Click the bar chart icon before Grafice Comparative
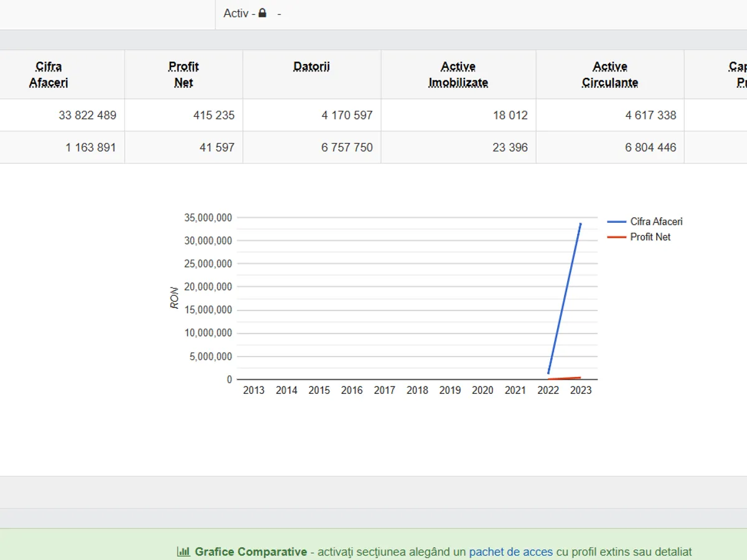The width and height of the screenshot is (747, 560). pos(184,551)
